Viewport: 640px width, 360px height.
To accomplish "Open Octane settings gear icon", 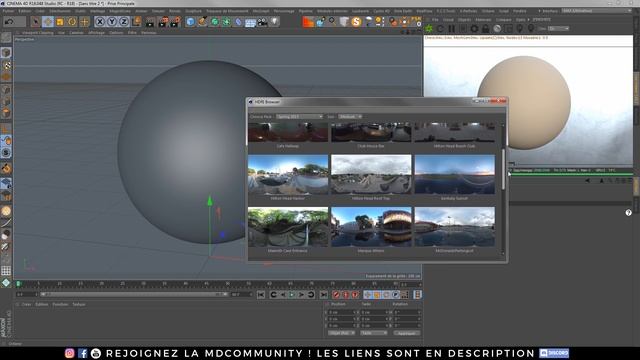I will [474, 29].
